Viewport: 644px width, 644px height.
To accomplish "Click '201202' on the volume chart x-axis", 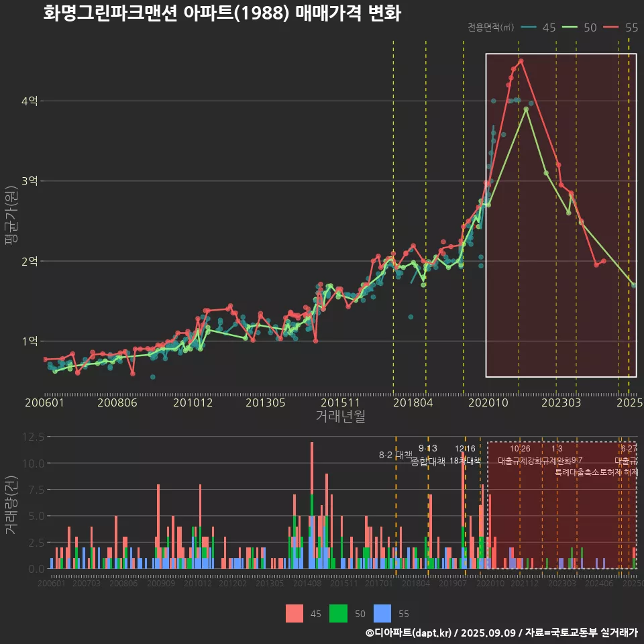I will pos(233,584).
